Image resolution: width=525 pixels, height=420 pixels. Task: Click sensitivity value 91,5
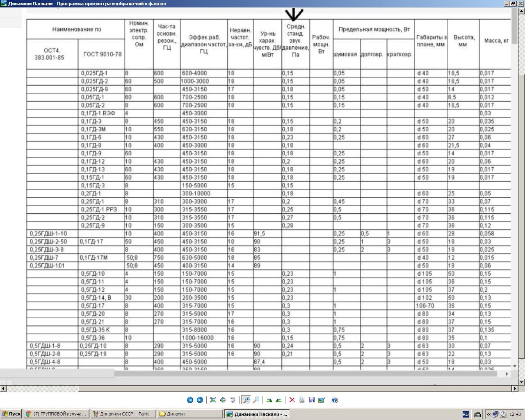(x=259, y=233)
